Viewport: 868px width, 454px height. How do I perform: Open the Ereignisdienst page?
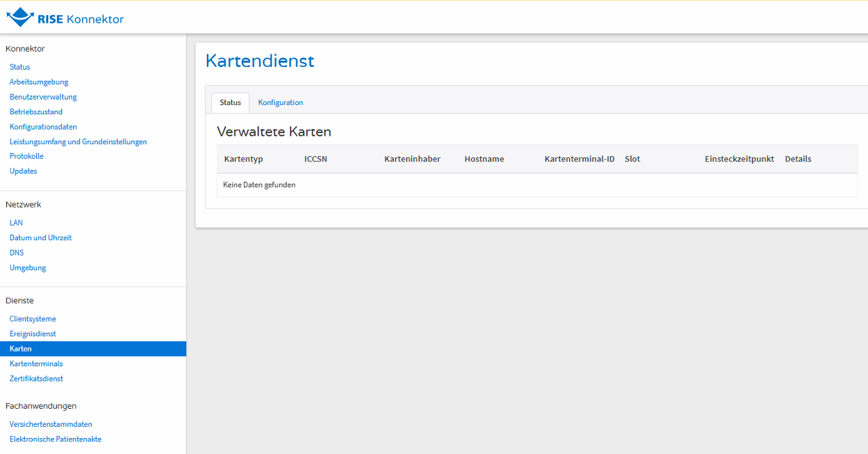(33, 334)
